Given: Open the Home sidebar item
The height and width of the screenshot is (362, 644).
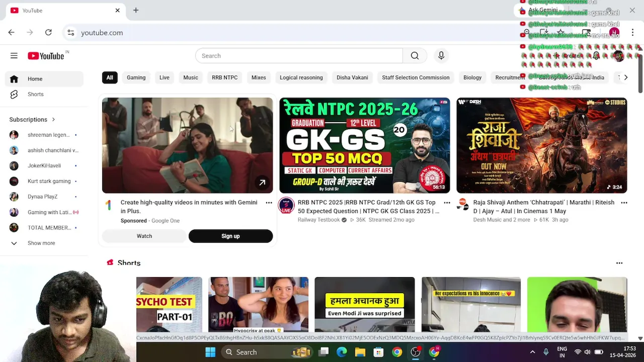Looking at the screenshot, I should (44, 79).
